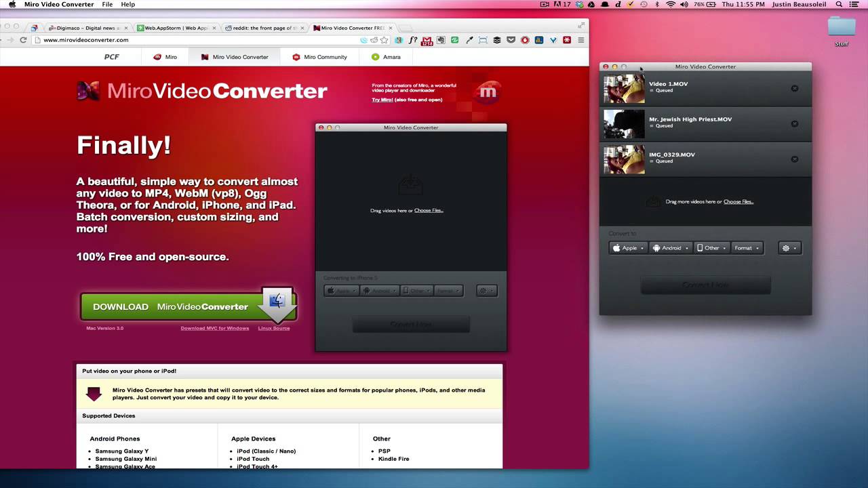Open the Miro Video Converter app menu
868x488 pixels.
(59, 4)
